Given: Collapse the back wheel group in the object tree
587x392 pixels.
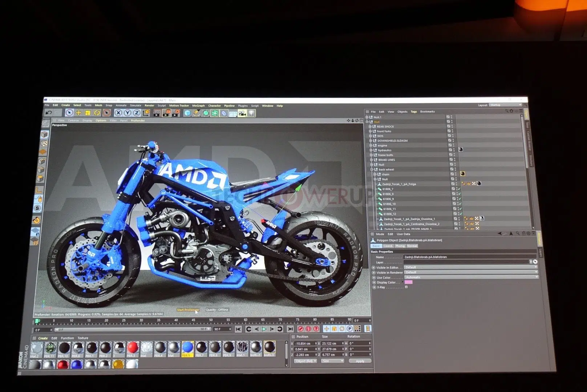Looking at the screenshot, I should [x=371, y=169].
